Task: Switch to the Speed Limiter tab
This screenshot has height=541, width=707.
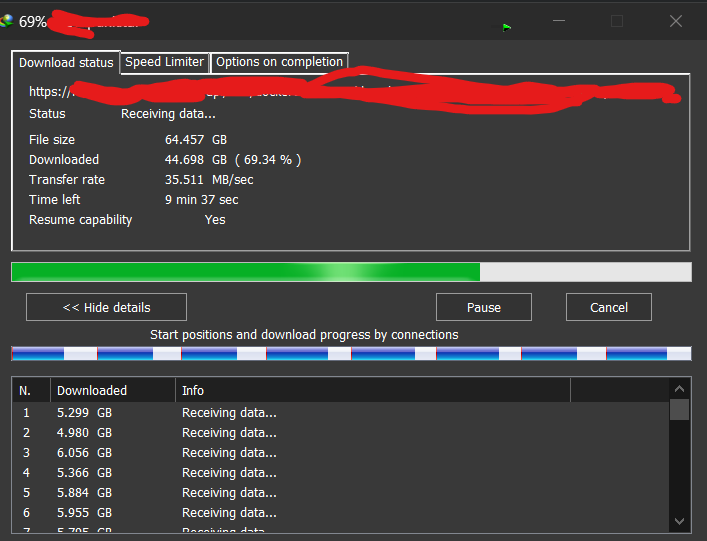Action: (x=165, y=62)
